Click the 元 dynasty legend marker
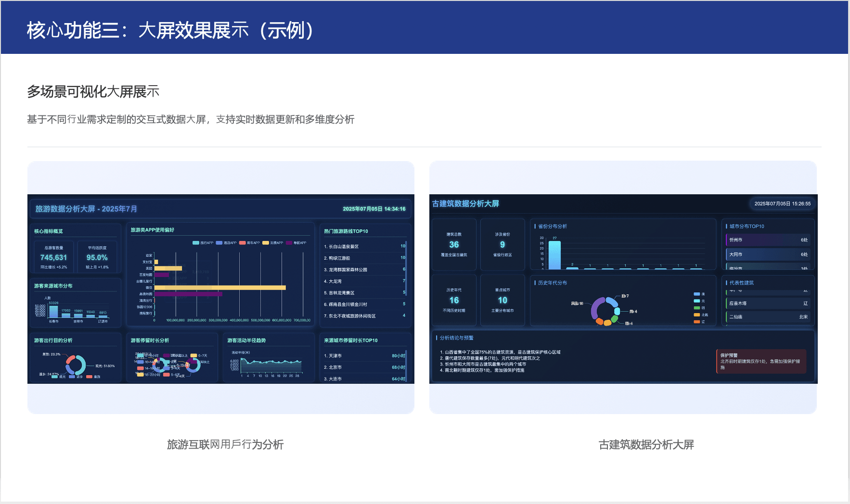The width and height of the screenshot is (850, 504). click(696, 302)
